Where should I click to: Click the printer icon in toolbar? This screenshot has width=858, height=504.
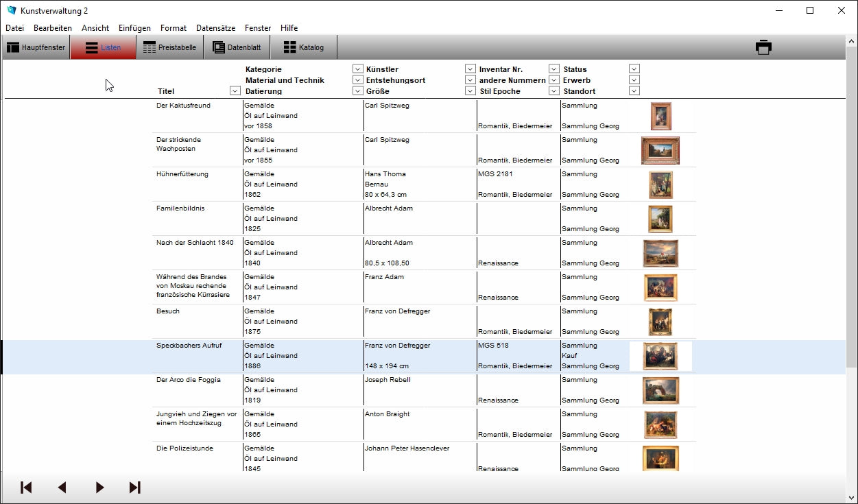(x=763, y=47)
